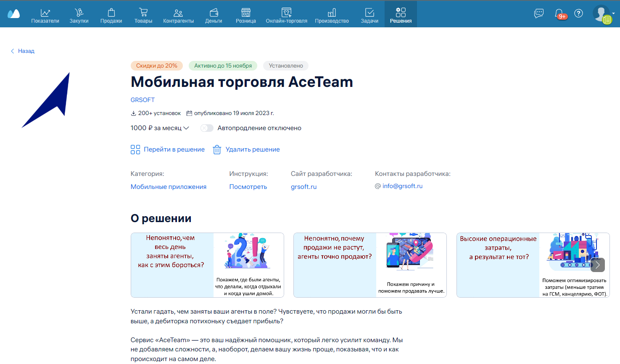Click the Активно до 15 ноября badge
This screenshot has height=364, width=620.
[x=223, y=65]
